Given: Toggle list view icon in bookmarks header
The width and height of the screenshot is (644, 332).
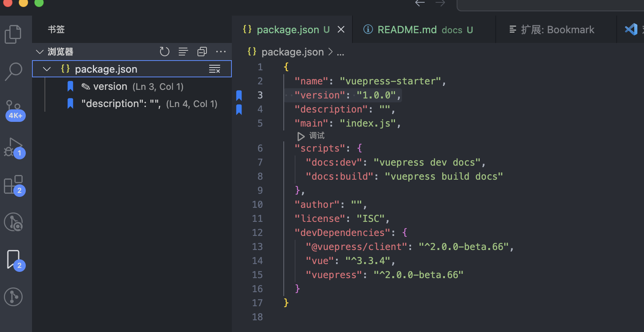Looking at the screenshot, I should coord(183,52).
